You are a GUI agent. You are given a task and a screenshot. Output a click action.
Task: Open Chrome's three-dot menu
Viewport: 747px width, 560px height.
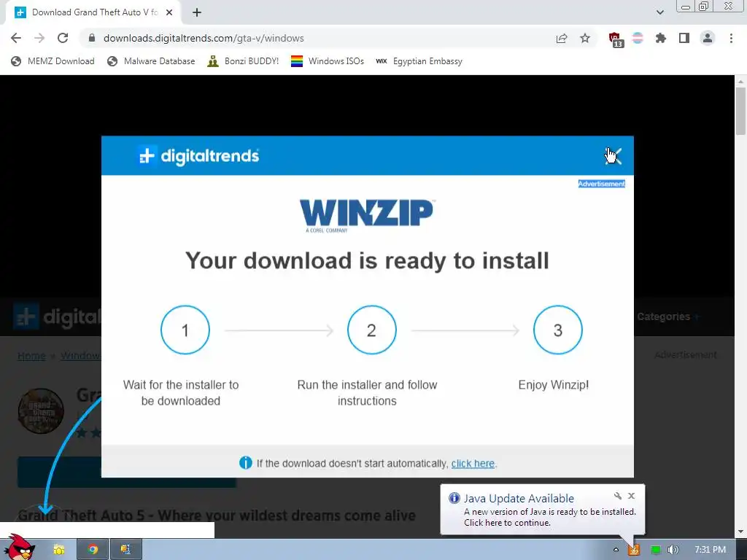pyautogui.click(x=731, y=38)
